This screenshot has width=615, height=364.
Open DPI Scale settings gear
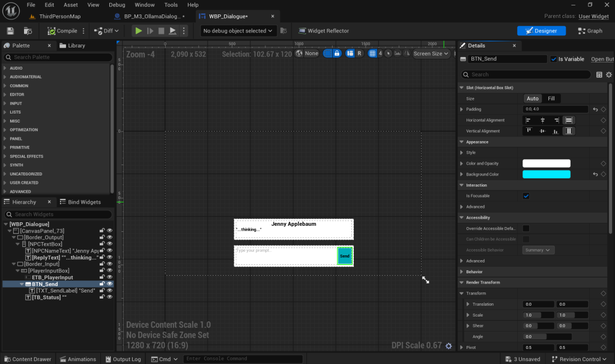(x=448, y=346)
